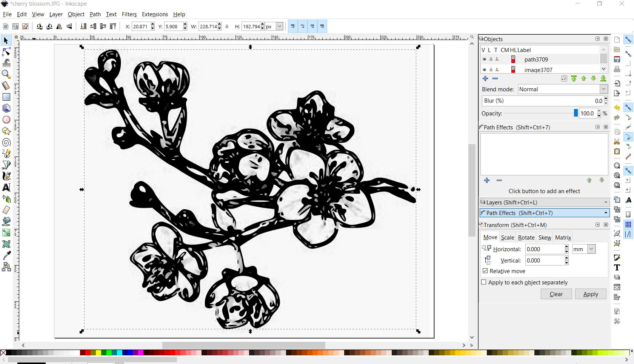The height and width of the screenshot is (364, 634).
Task: Activate the Zoom tool
Action: (6, 74)
